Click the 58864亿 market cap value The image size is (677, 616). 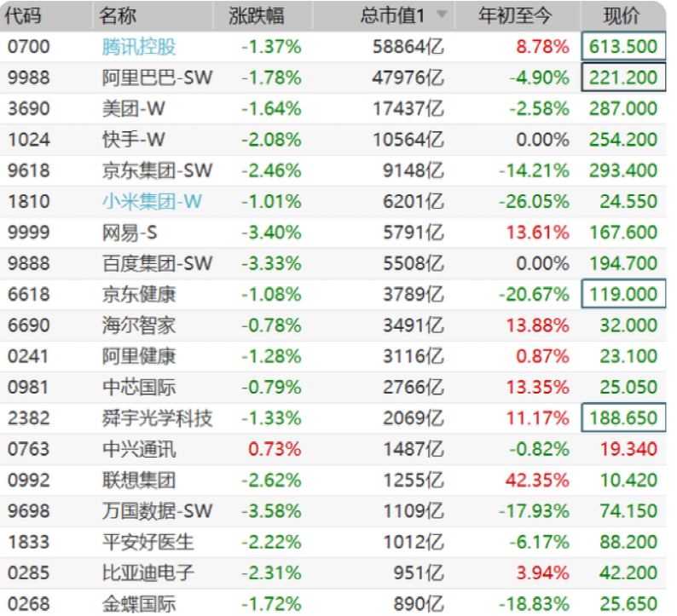pyautogui.click(x=408, y=47)
